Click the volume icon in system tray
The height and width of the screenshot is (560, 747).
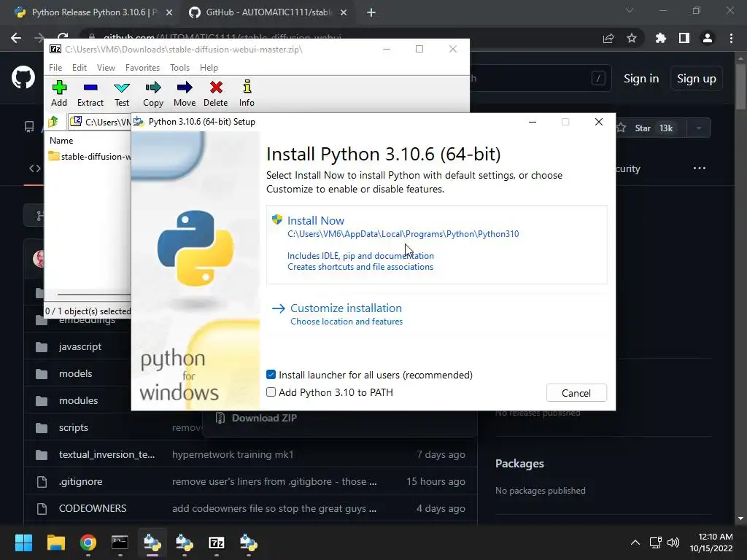673,542
